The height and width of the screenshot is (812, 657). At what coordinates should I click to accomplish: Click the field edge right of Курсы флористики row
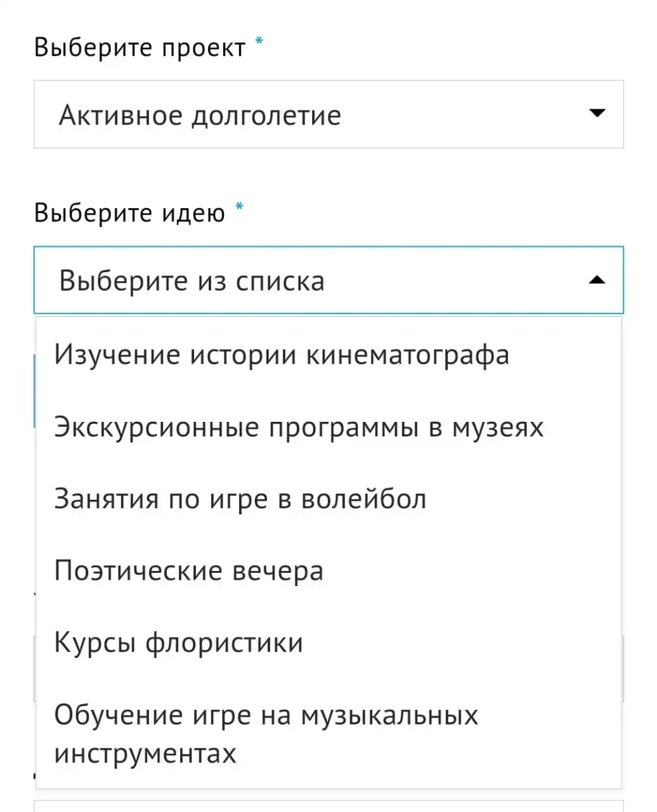point(623,668)
